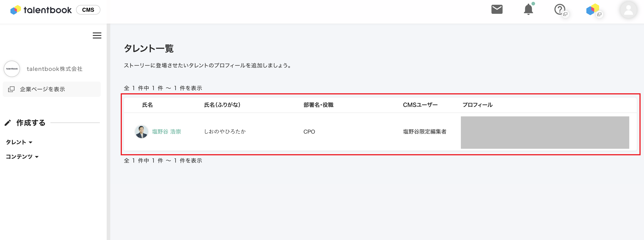The image size is (644, 240).
Task: Click the 部署名・役職 column header
Action: (x=318, y=105)
